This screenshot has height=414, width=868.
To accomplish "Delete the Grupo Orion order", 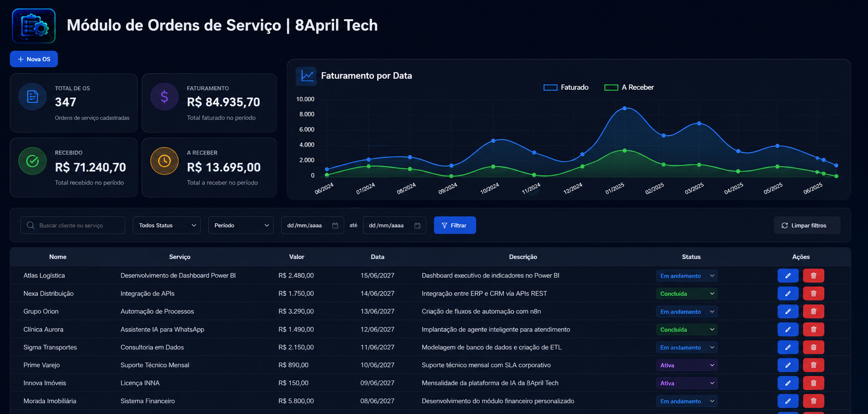I will (x=813, y=311).
